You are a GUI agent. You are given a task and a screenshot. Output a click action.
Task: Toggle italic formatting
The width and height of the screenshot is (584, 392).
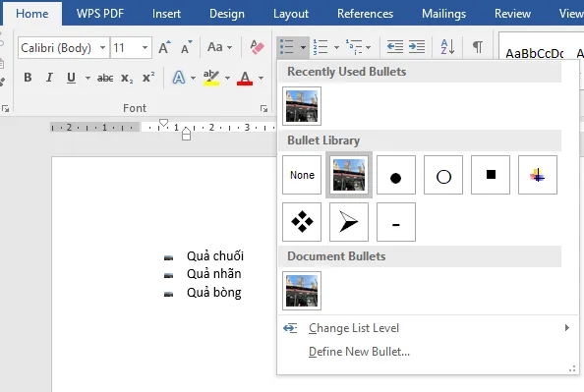click(49, 78)
